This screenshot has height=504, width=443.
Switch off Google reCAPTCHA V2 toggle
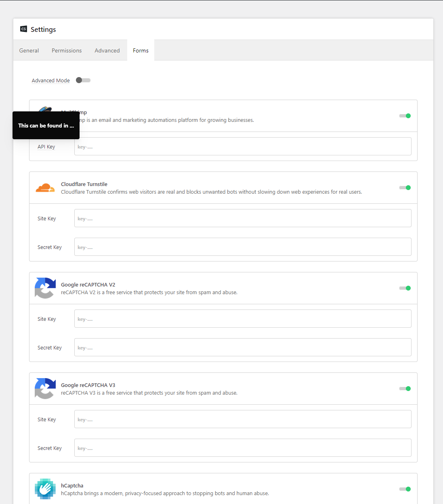405,288
